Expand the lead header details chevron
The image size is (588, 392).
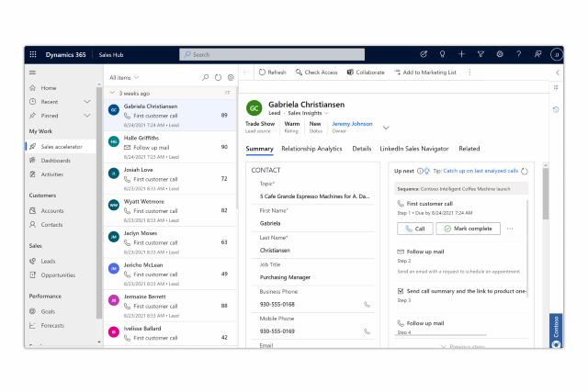386,127
